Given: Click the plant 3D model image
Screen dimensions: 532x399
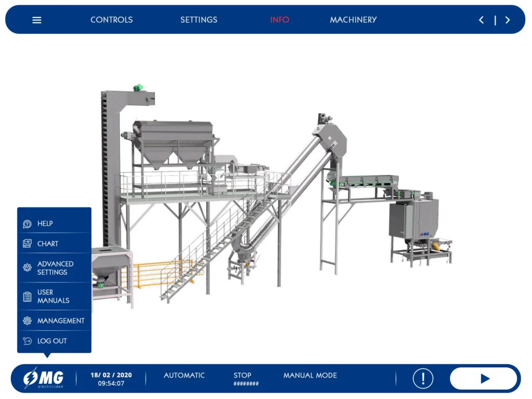Looking at the screenshot, I should [271, 197].
